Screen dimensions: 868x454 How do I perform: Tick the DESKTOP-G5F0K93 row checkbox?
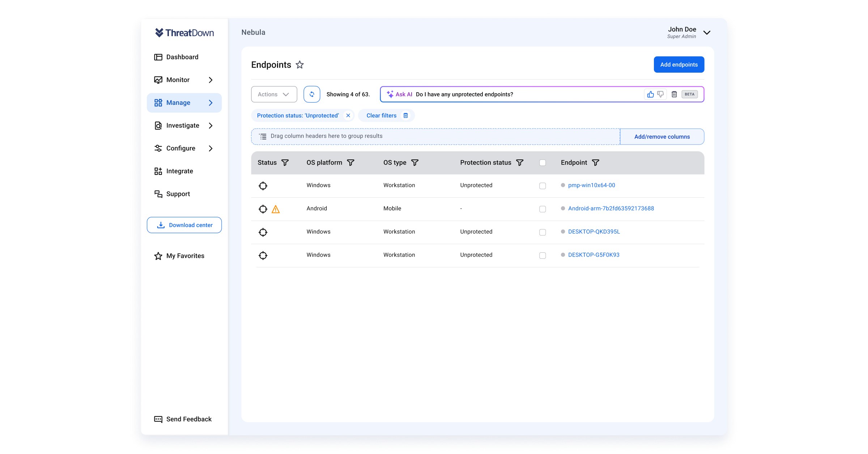pyautogui.click(x=542, y=256)
